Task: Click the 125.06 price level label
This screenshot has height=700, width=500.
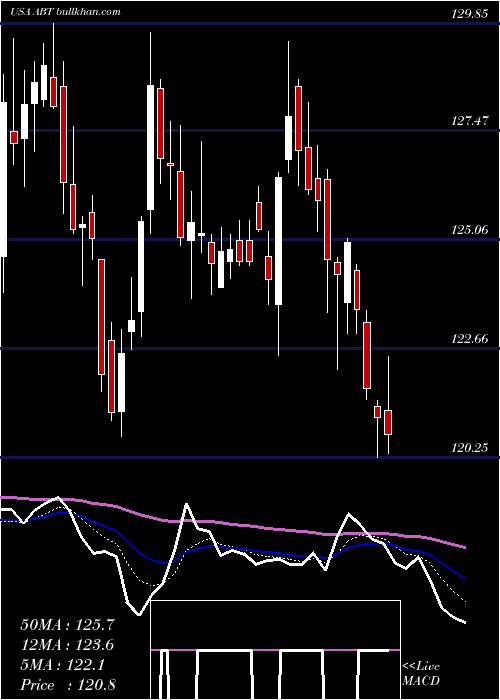Action: [x=469, y=230]
